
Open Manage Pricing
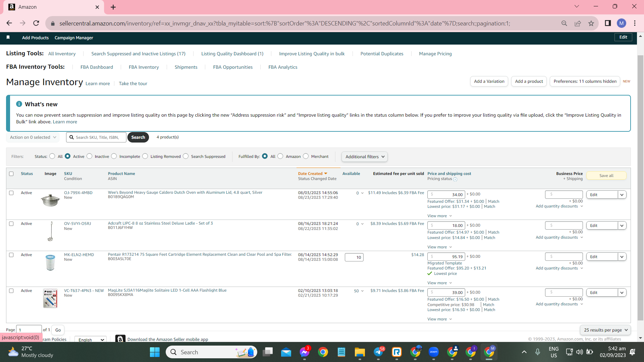435,54
